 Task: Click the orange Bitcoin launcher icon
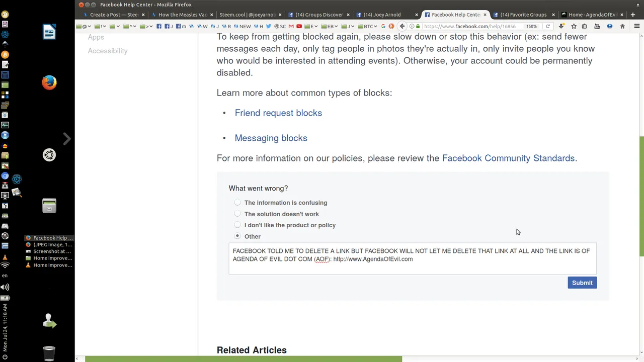coord(5,54)
